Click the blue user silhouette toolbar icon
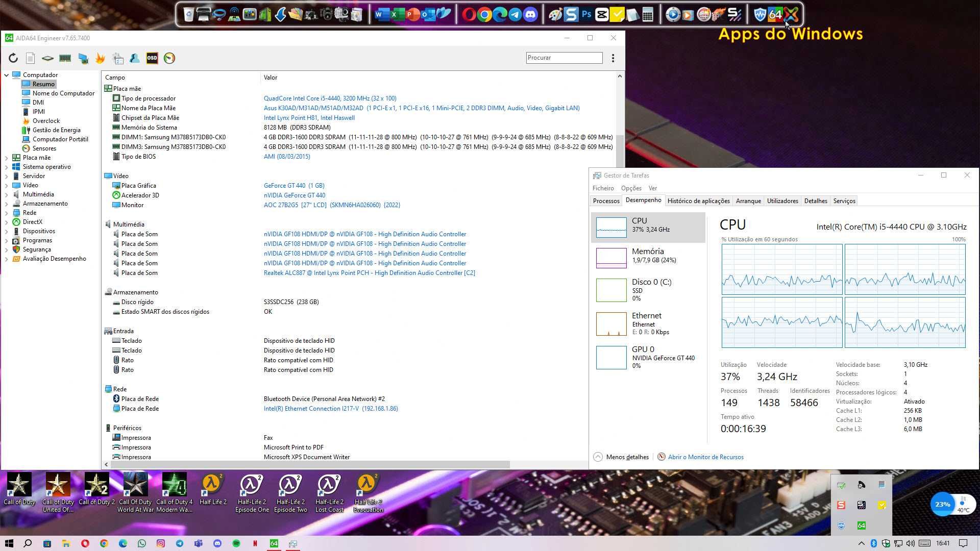 pyautogui.click(x=135, y=58)
